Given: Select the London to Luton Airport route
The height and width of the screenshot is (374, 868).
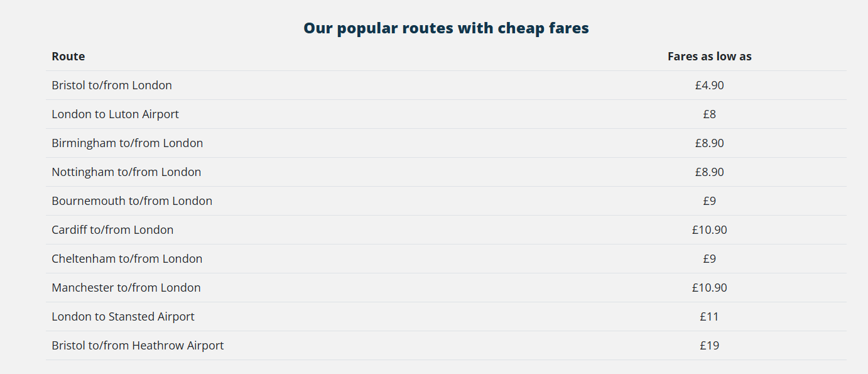Looking at the screenshot, I should 115,114.
